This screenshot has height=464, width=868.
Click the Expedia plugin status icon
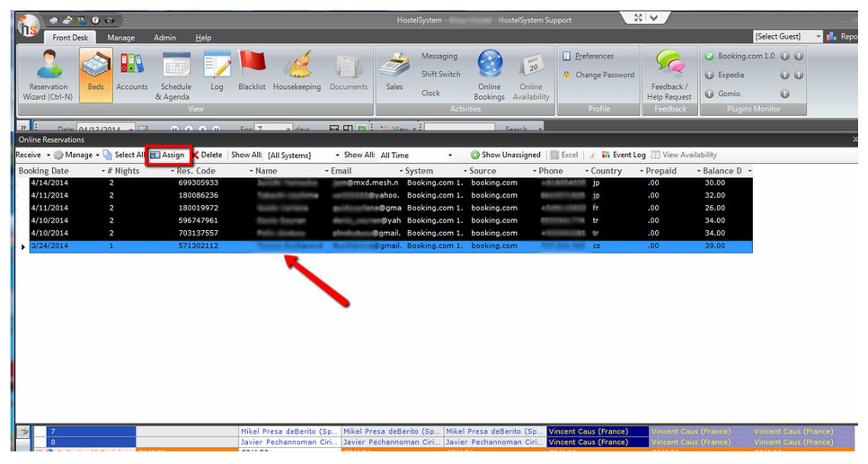pyautogui.click(x=709, y=75)
